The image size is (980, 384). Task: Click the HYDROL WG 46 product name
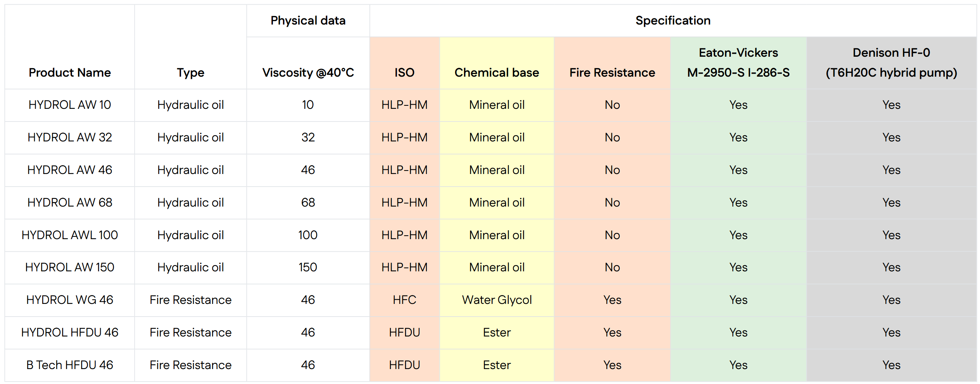(x=70, y=300)
